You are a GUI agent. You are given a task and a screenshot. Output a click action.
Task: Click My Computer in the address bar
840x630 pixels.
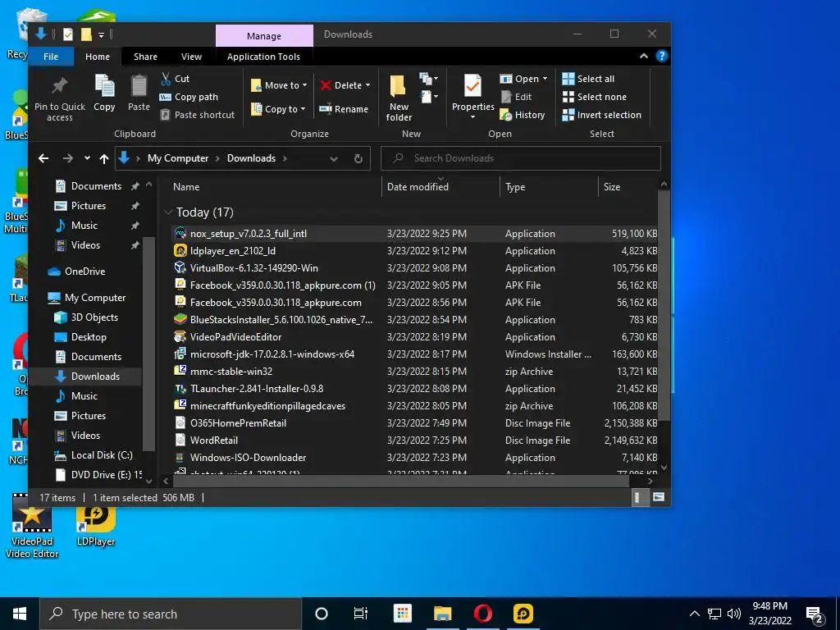[178, 158]
